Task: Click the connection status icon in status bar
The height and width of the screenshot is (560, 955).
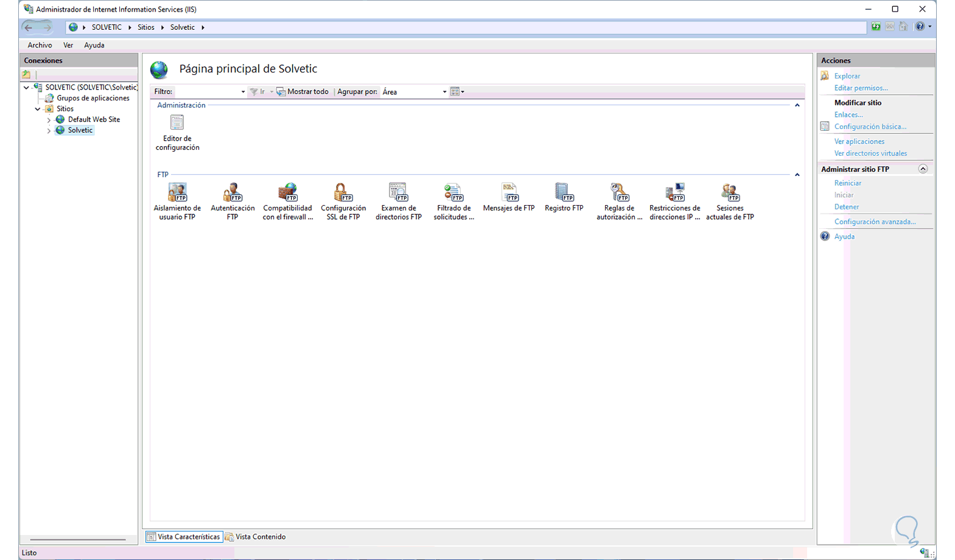Action: (925, 553)
